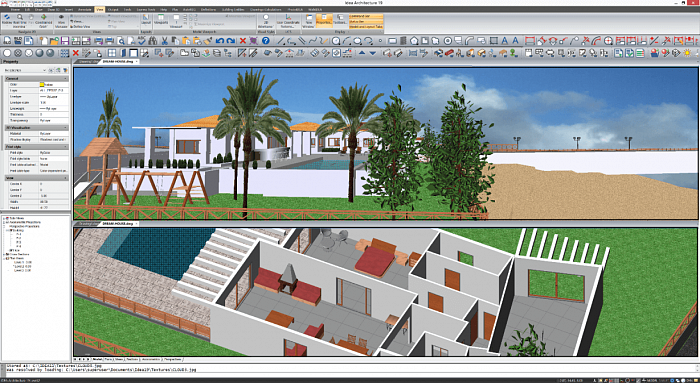Select the first blue Text A icon
The image size is (700, 383).
[504, 41]
